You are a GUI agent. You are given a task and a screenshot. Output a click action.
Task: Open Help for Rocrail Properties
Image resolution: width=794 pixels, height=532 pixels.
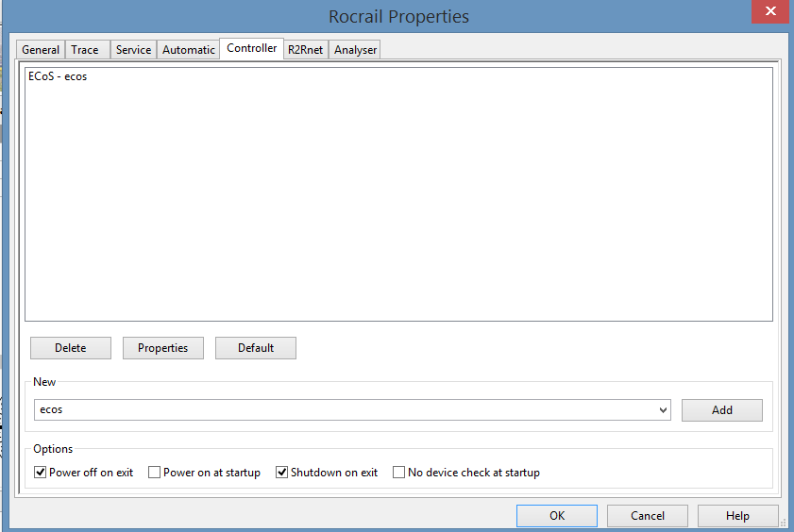(x=737, y=516)
